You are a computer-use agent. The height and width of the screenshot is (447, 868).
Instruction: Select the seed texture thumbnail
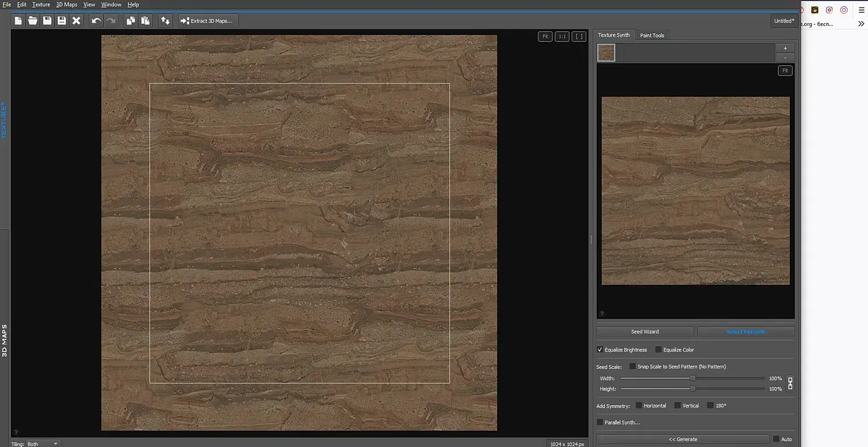pyautogui.click(x=606, y=53)
